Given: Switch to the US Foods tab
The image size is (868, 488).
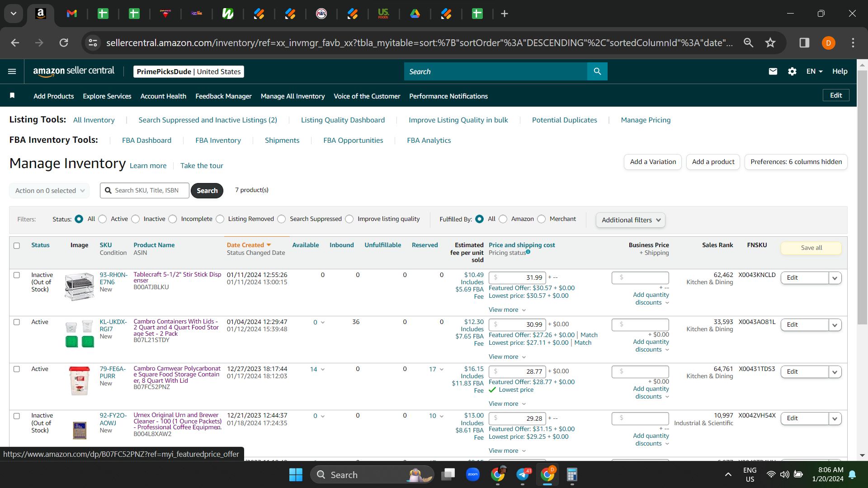Looking at the screenshot, I should 383,14.
